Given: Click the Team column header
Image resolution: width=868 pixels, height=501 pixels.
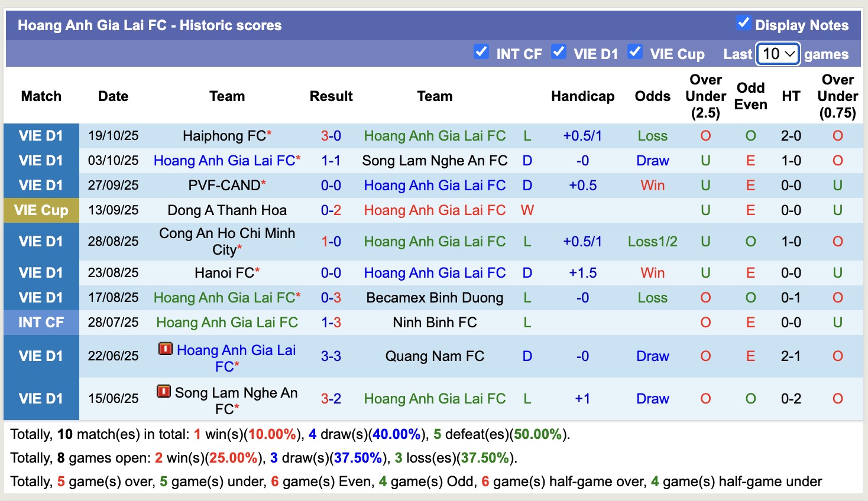Looking at the screenshot, I should (227, 96).
